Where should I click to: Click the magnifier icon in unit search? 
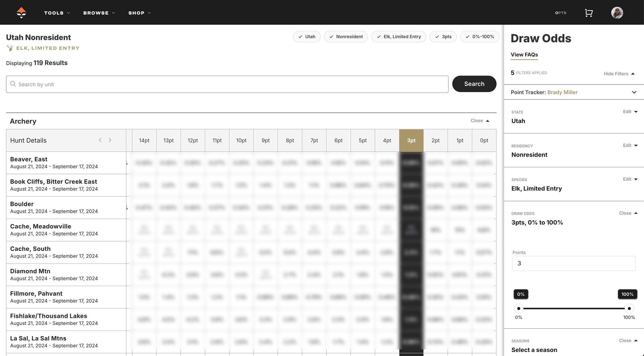(x=13, y=84)
